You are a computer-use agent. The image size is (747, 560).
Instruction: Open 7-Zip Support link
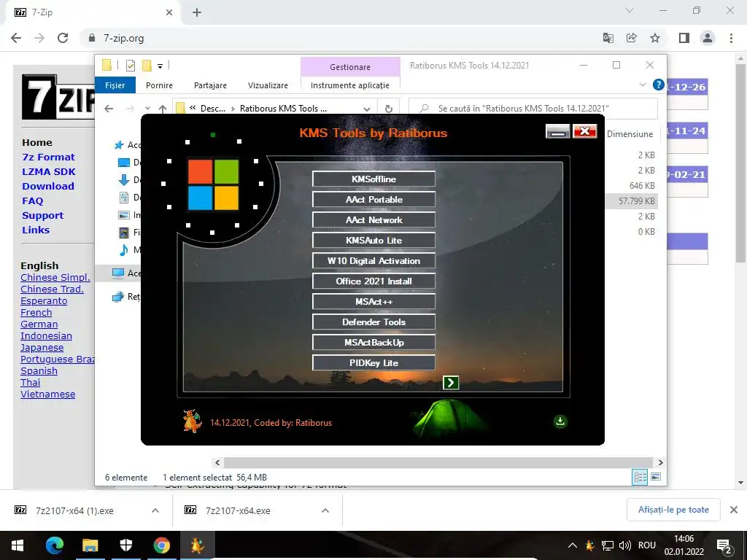pos(42,215)
